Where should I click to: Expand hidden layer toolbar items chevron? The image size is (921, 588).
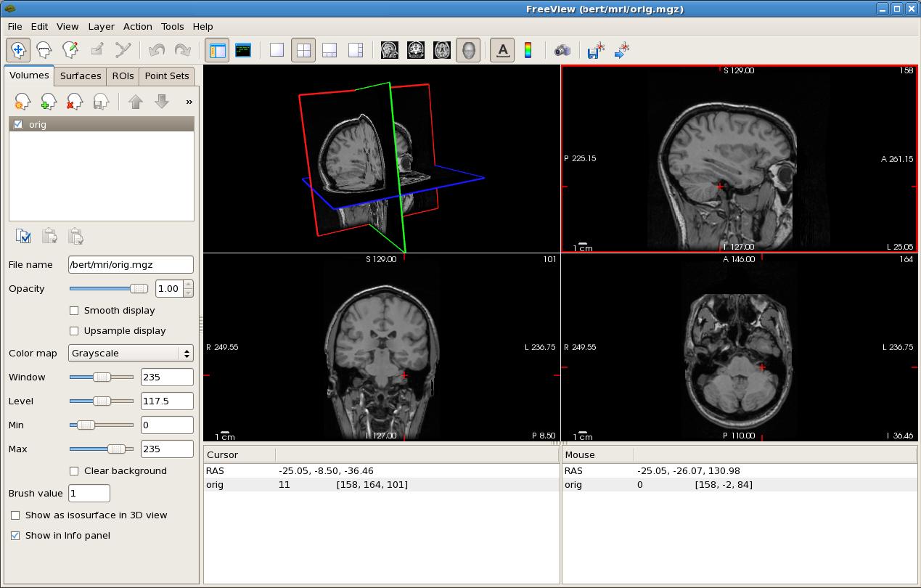tap(189, 102)
